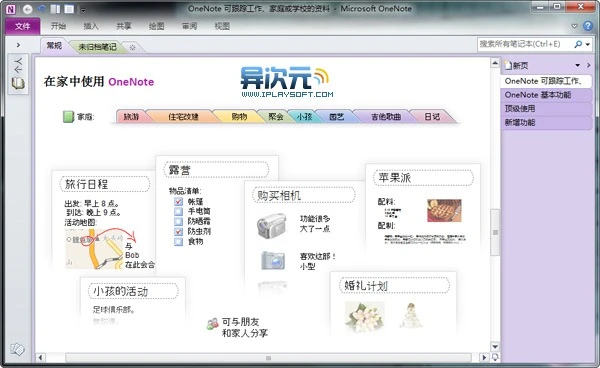The image size is (600, 368).
Task: Open the 插入 ribbon tab
Action: pos(91,26)
